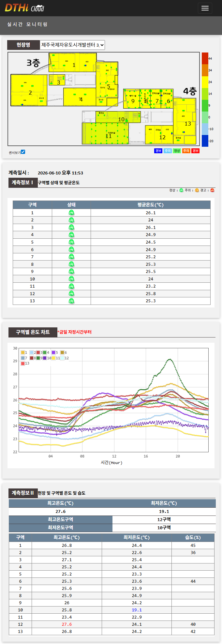Click chart legend swatch for series 6
Screen dimensions: 222x644
click(62, 352)
